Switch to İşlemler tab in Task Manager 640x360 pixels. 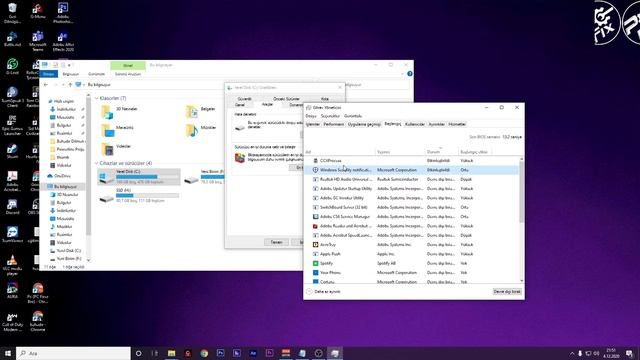[313, 124]
